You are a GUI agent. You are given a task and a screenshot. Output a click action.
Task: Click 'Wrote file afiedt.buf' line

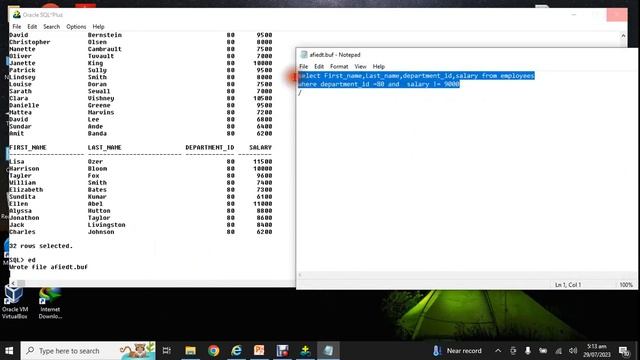[48, 267]
